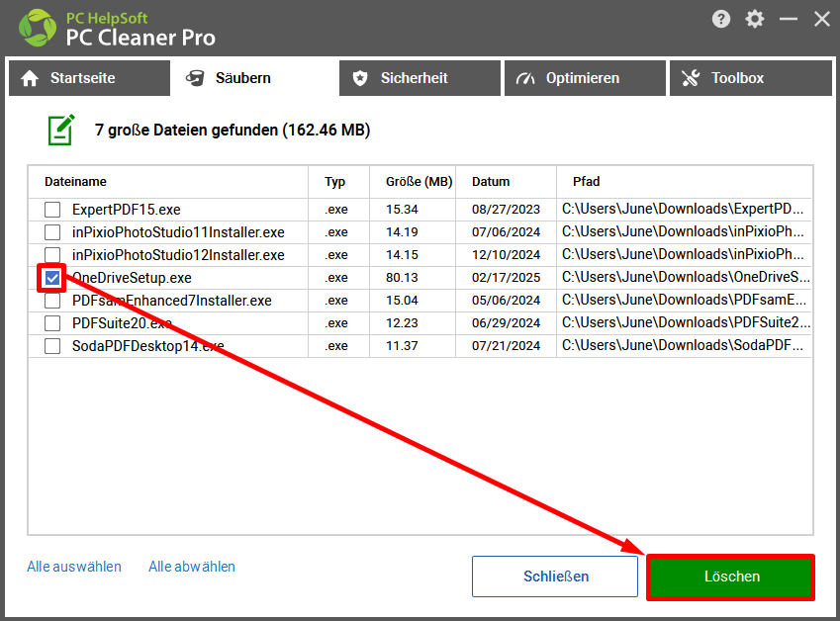Click the shield icon on Sicherheit tab
The width and height of the screenshot is (840, 621).
[360, 78]
